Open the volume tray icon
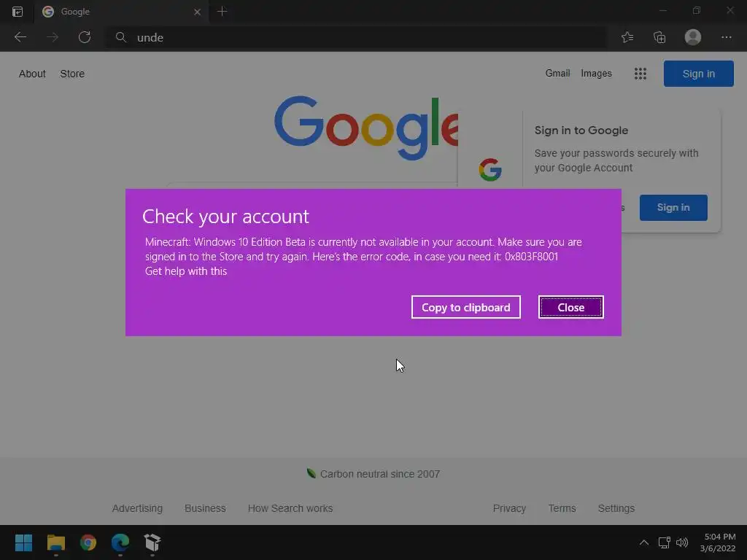 682,542
